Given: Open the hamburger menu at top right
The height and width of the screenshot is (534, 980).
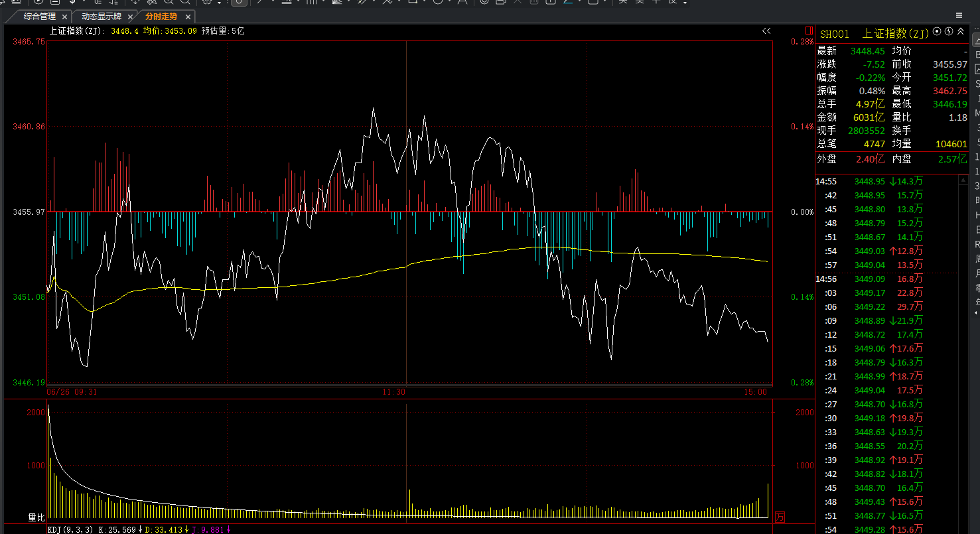Looking at the screenshot, I should [959, 15].
